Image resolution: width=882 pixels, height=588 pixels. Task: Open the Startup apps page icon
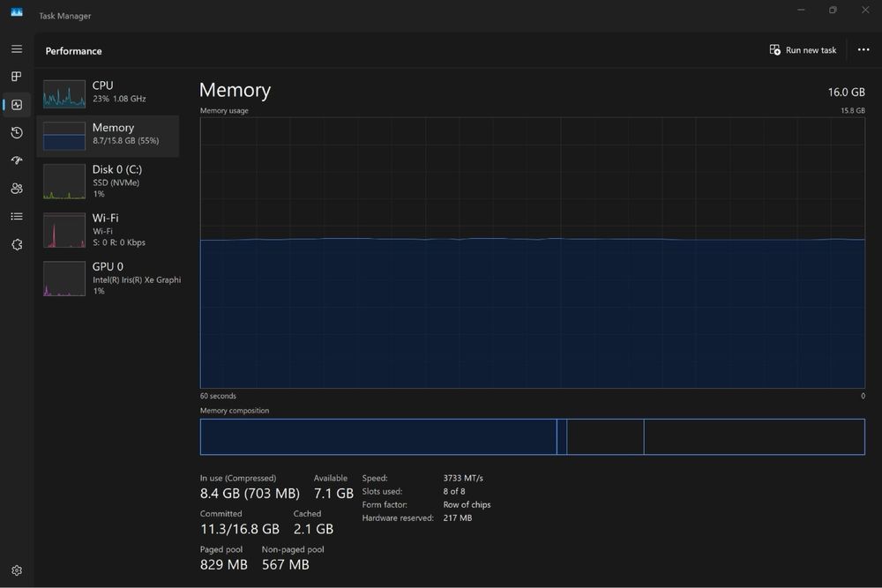click(17, 160)
